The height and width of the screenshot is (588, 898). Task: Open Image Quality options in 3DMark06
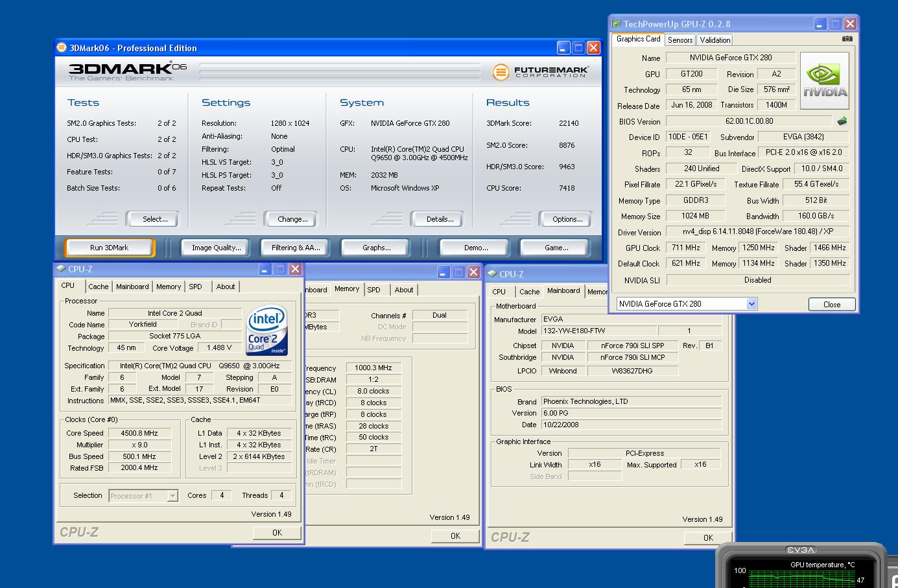tap(217, 248)
